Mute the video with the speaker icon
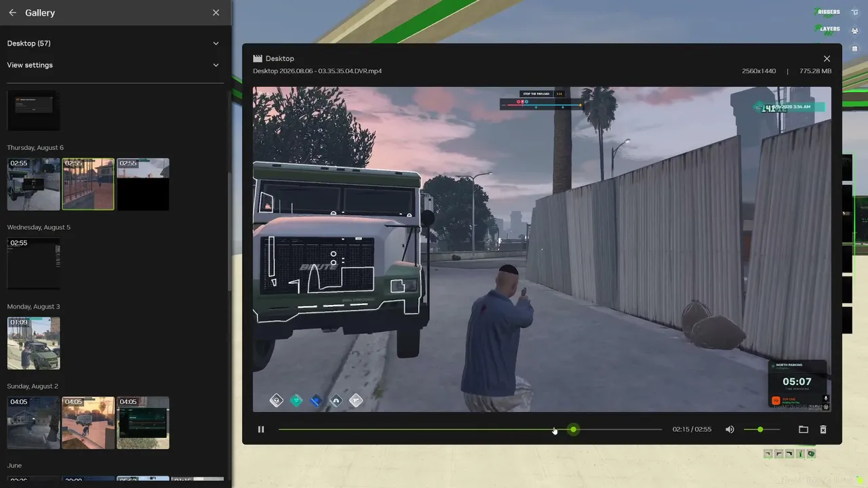The height and width of the screenshot is (488, 868). (x=730, y=430)
